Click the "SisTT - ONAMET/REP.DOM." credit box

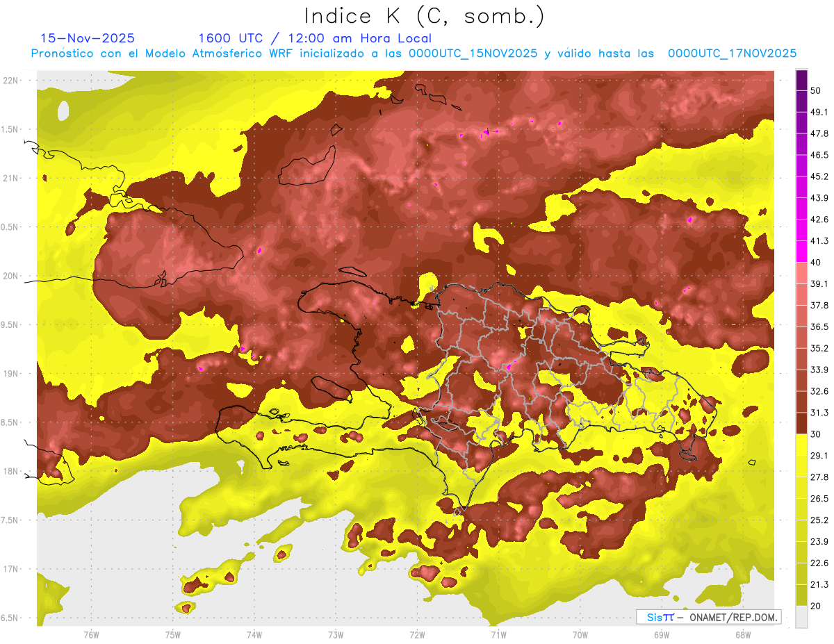pyautogui.click(x=708, y=617)
